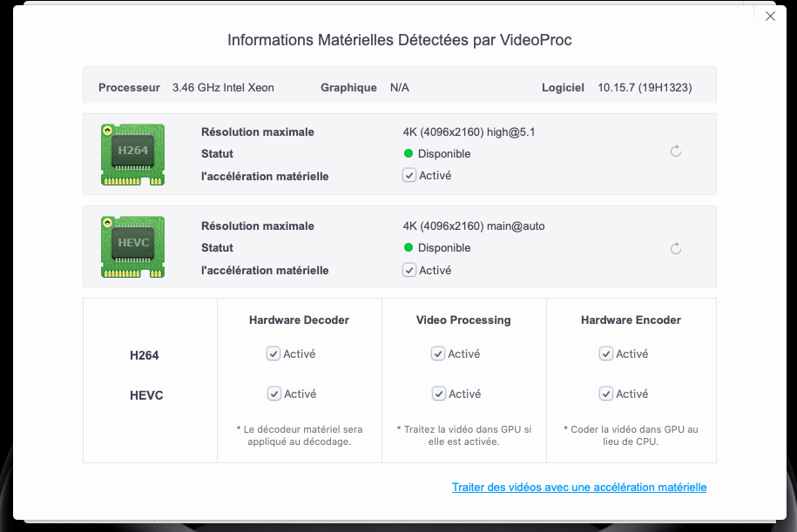The height and width of the screenshot is (532, 797).
Task: Click the 'Traitez la vidéo dans GPU' note
Action: 464,435
